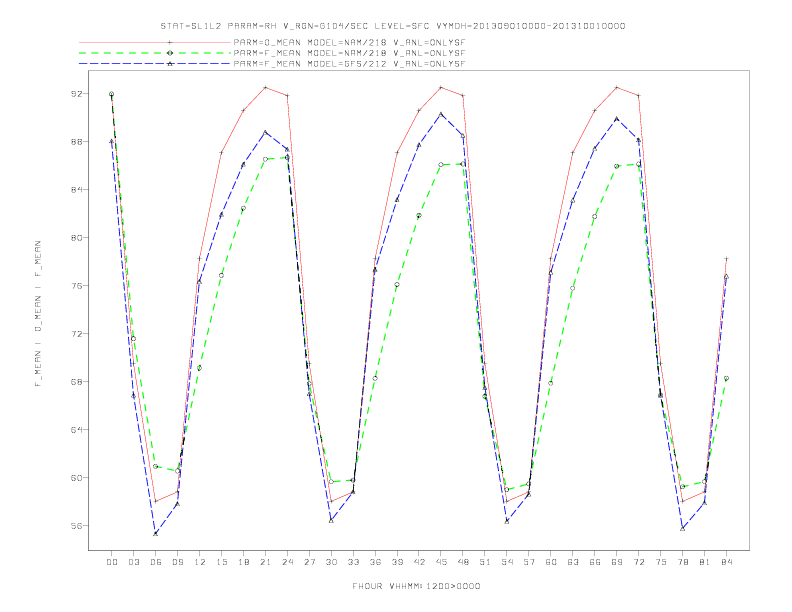Click x-axis tick label 15
Screen dimensions: 792x612
point(221,562)
